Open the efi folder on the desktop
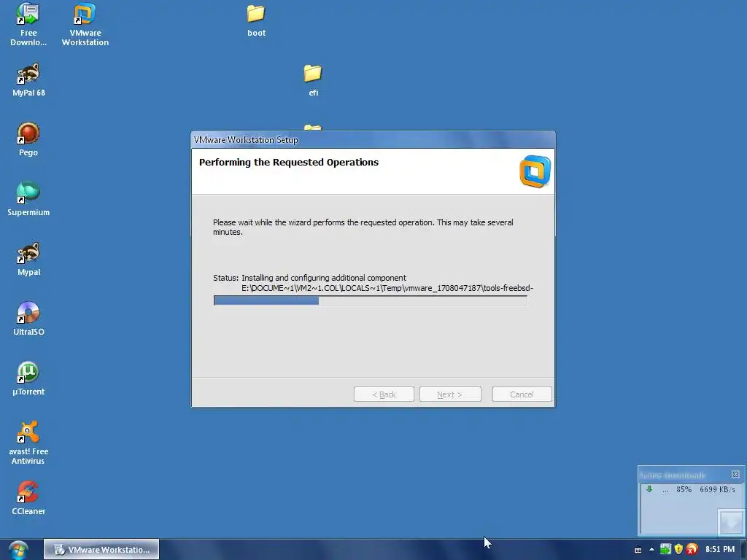This screenshot has height=560, width=747. [313, 80]
